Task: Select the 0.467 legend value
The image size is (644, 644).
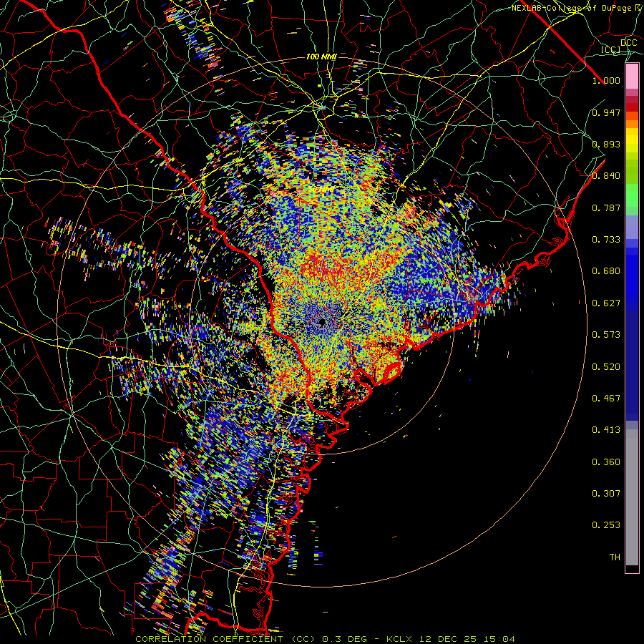Action: tap(606, 399)
